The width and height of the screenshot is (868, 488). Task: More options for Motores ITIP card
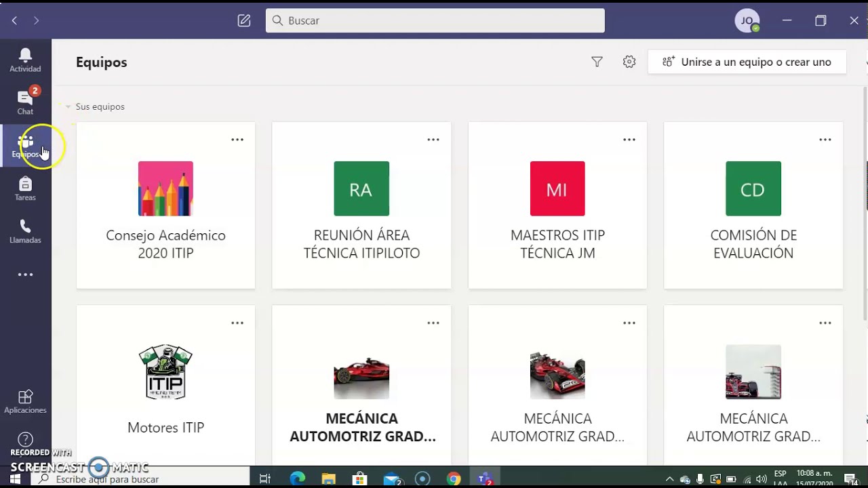coord(237,323)
